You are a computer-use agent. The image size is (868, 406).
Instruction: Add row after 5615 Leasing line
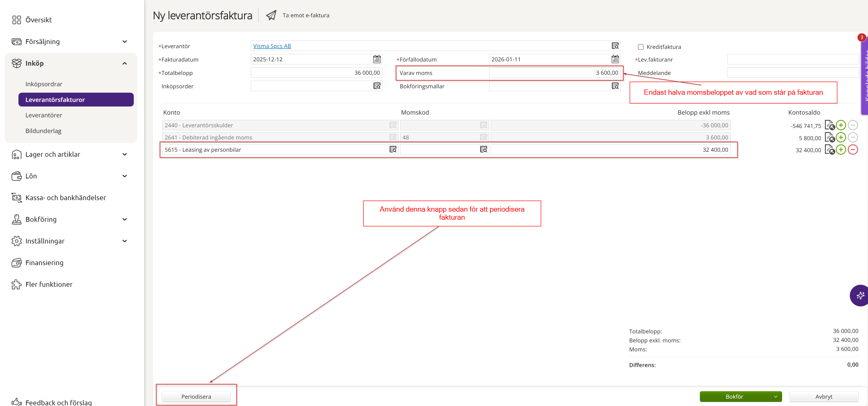[x=841, y=150]
